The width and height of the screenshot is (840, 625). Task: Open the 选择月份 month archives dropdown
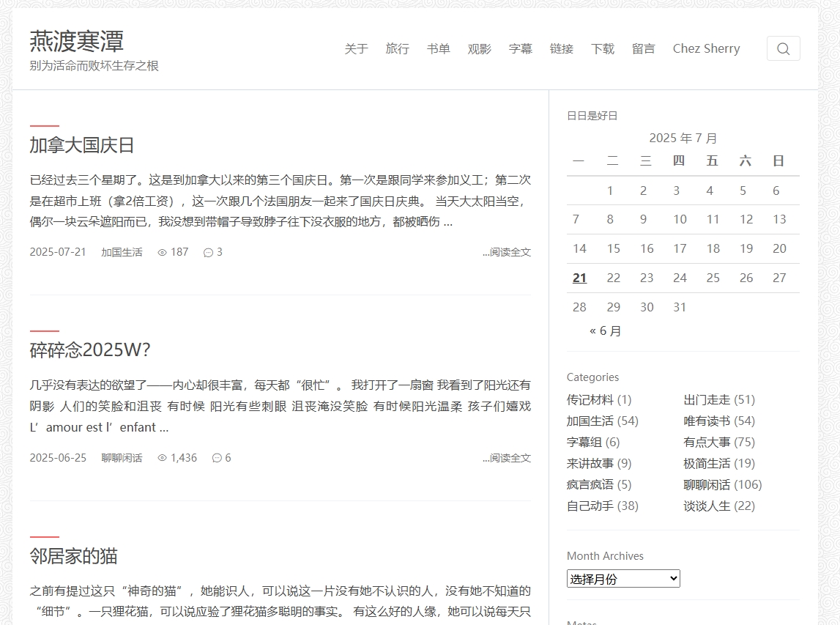tap(623, 578)
